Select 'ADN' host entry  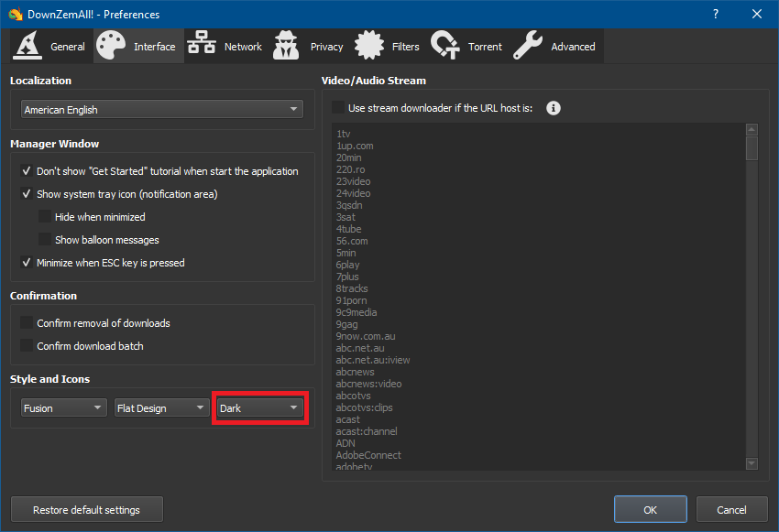pyautogui.click(x=346, y=444)
